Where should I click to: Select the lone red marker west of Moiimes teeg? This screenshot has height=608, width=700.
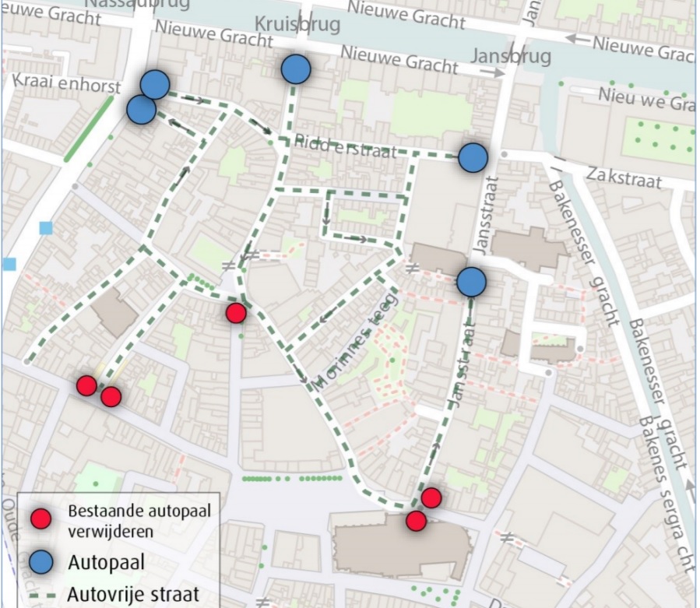(x=236, y=313)
